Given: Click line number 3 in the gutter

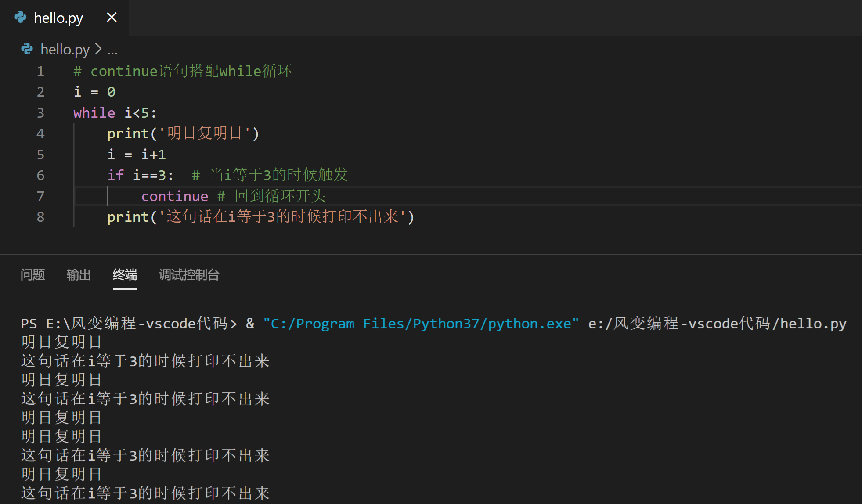Looking at the screenshot, I should (x=40, y=113).
